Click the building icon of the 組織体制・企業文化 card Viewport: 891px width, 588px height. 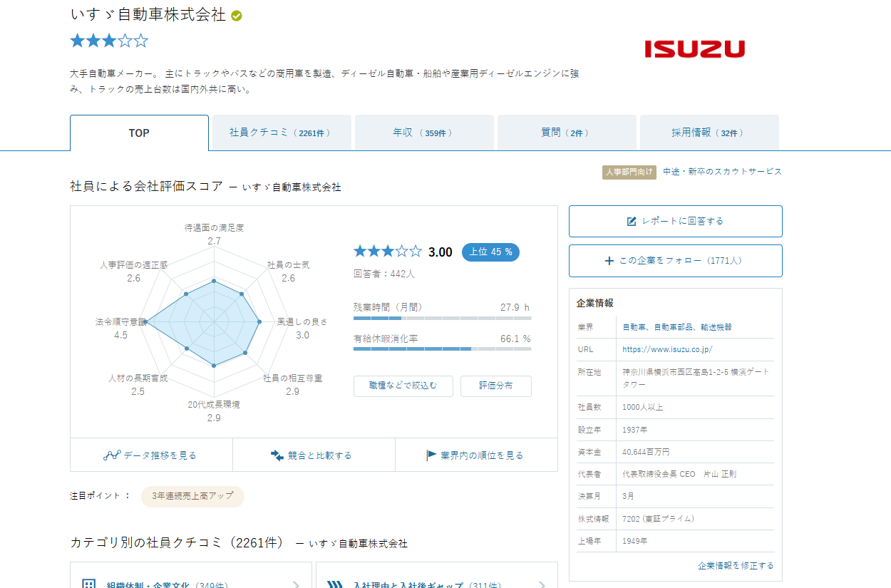88,585
